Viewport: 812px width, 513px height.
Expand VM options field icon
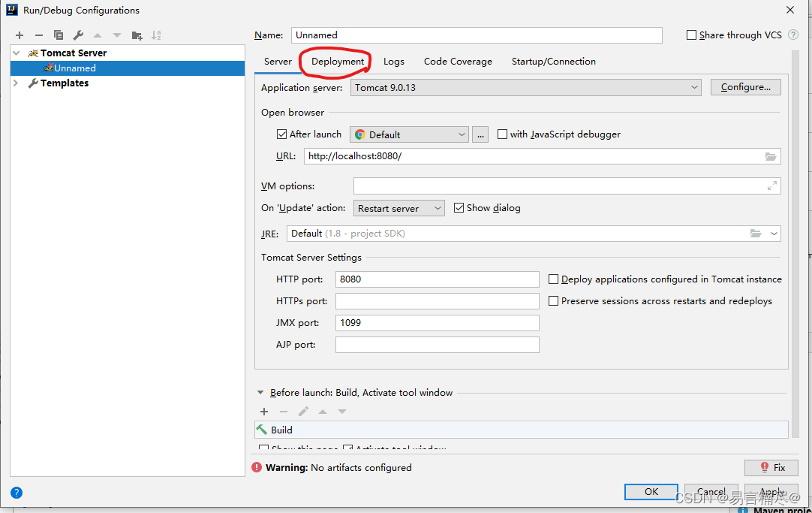(771, 186)
